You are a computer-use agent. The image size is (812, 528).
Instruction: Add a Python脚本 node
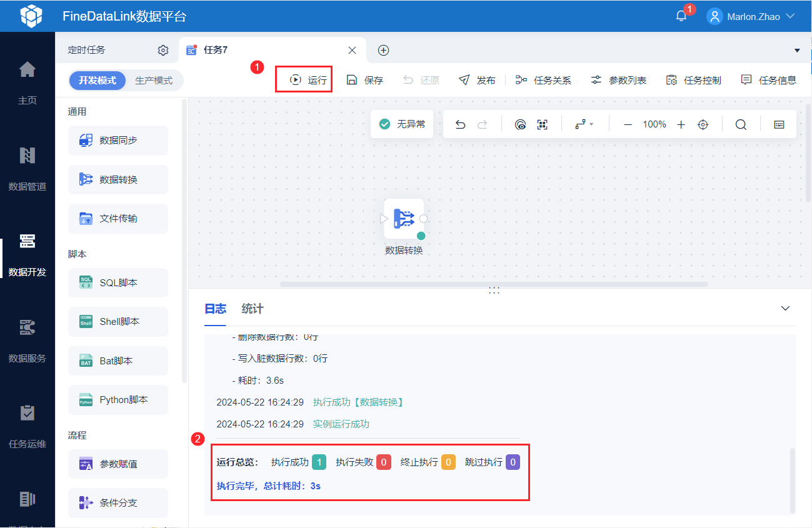118,400
